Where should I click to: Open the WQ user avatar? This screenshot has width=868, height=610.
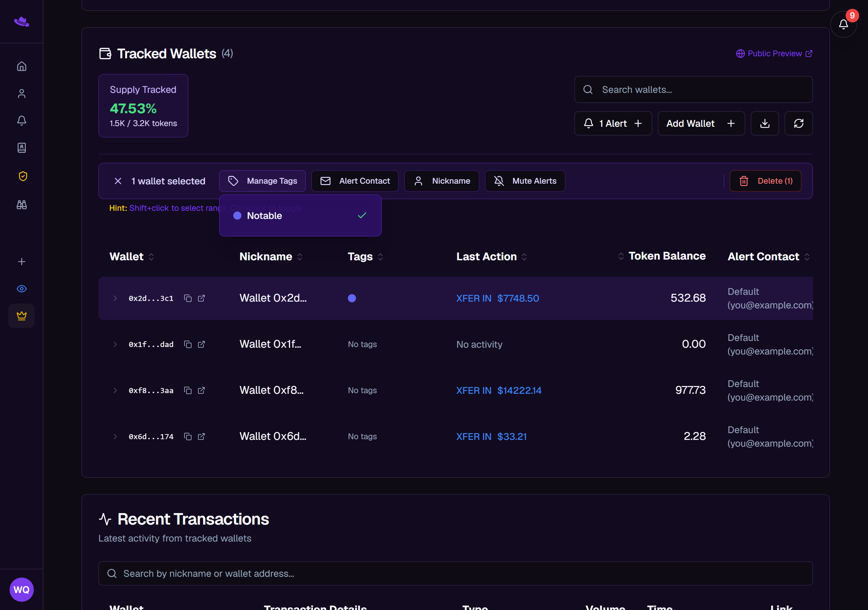(x=22, y=589)
